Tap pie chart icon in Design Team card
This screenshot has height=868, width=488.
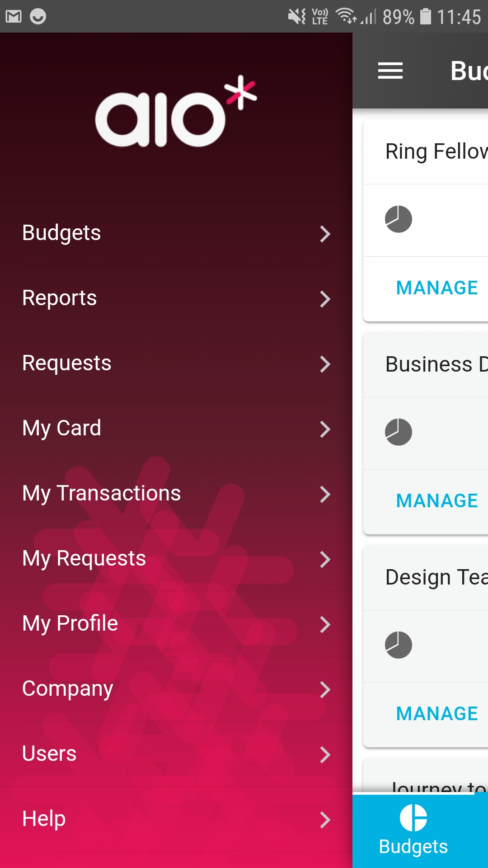(398, 645)
